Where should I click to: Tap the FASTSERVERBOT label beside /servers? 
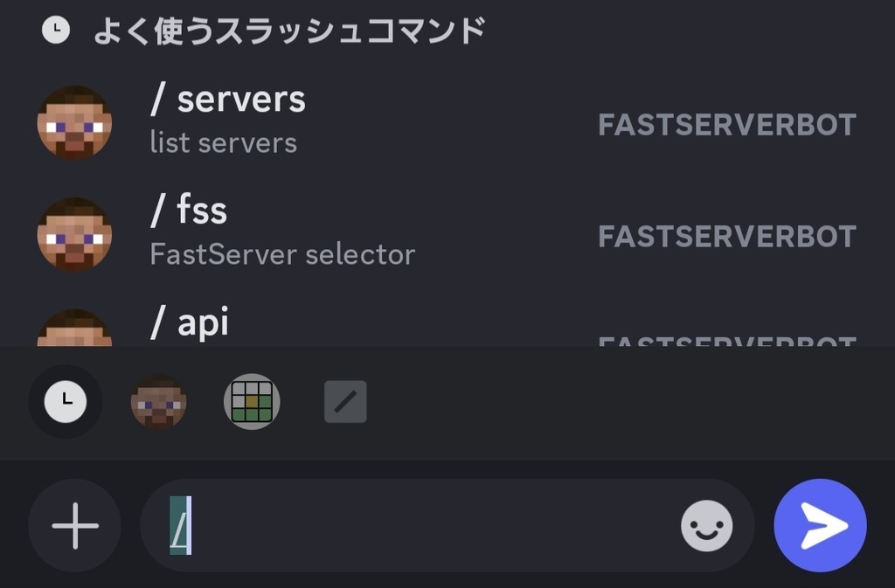(727, 124)
